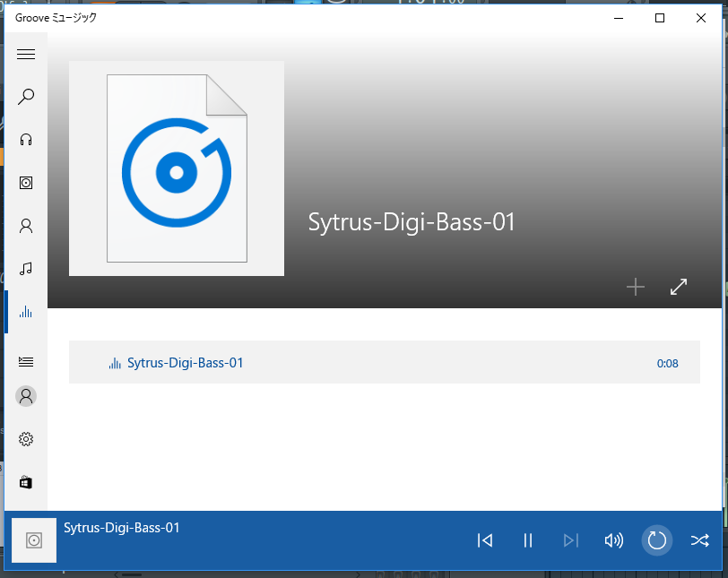This screenshot has width=728, height=578.
Task: Open the Store shopping bag icon
Action: pos(26,482)
